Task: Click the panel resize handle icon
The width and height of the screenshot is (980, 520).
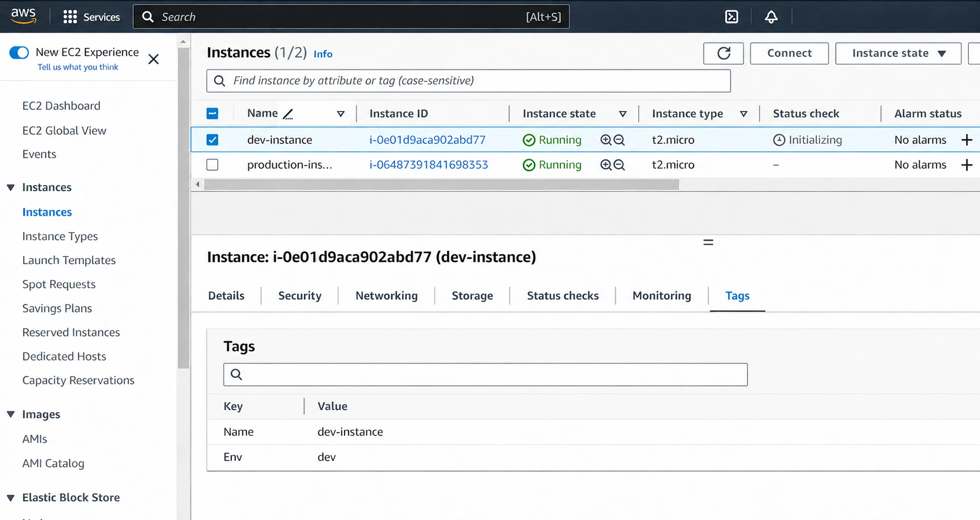Action: 708,242
